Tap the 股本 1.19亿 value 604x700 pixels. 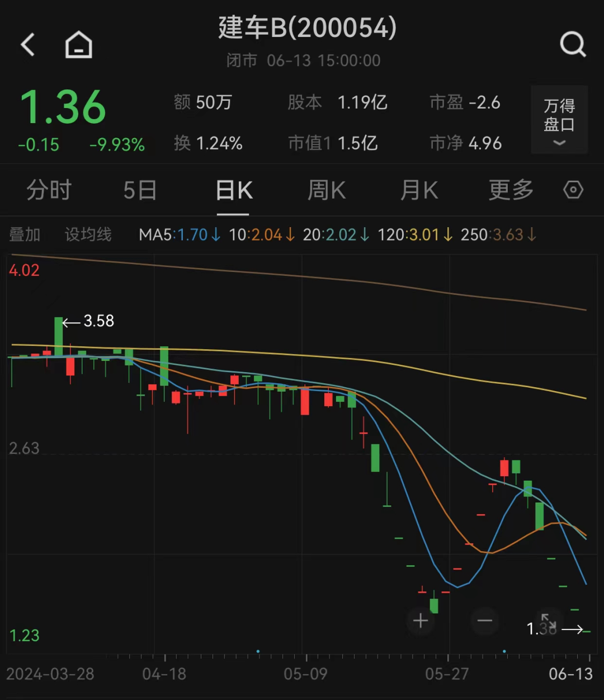pyautogui.click(x=337, y=102)
